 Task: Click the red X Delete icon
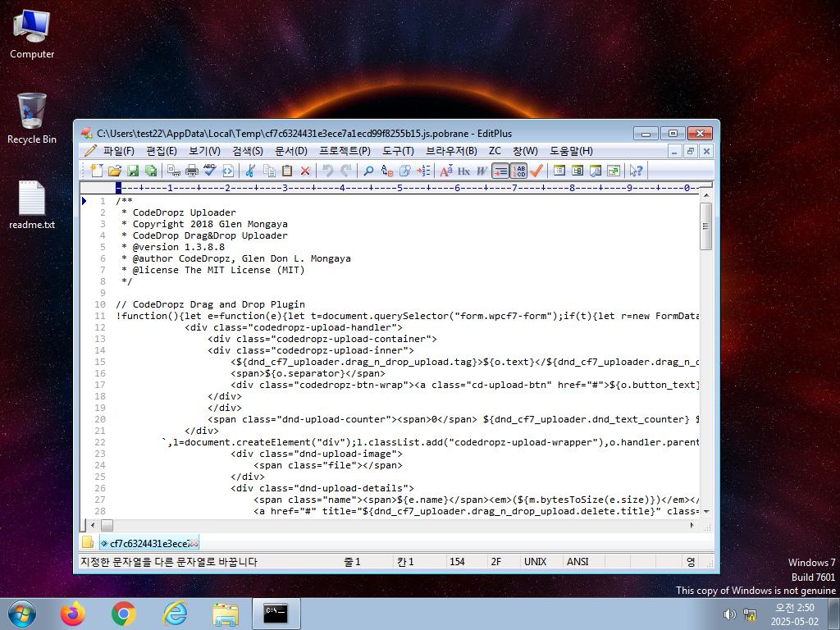point(305,171)
